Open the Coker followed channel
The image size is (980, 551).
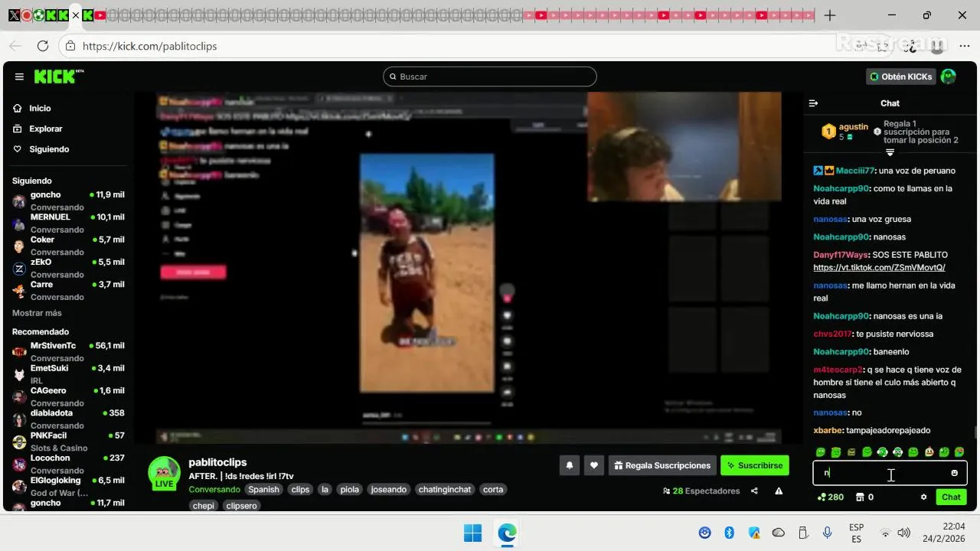[x=68, y=245]
